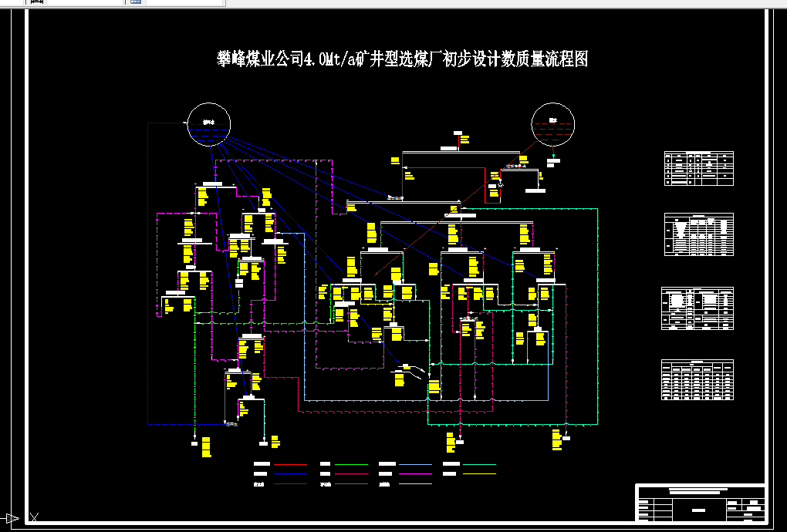The height and width of the screenshot is (532, 787).
Task: Pick the dark blue legend line sample
Action: [291, 473]
